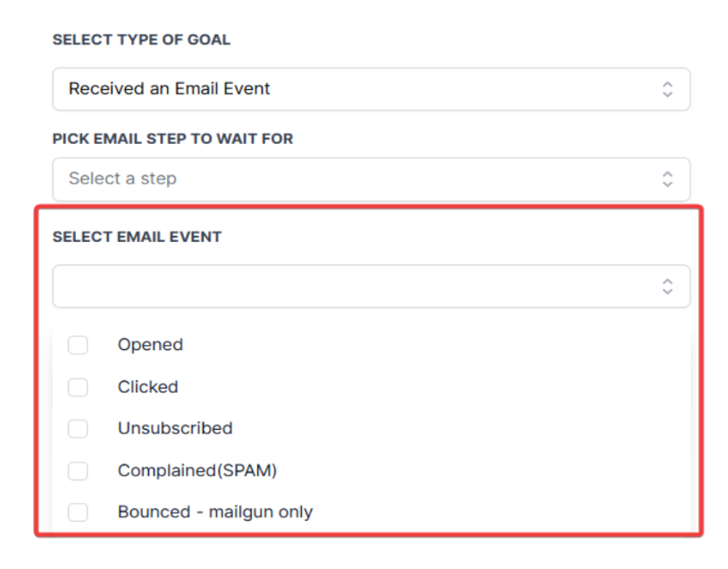Check the Unsubscribed checkbox
This screenshot has width=728, height=569.
click(79, 429)
